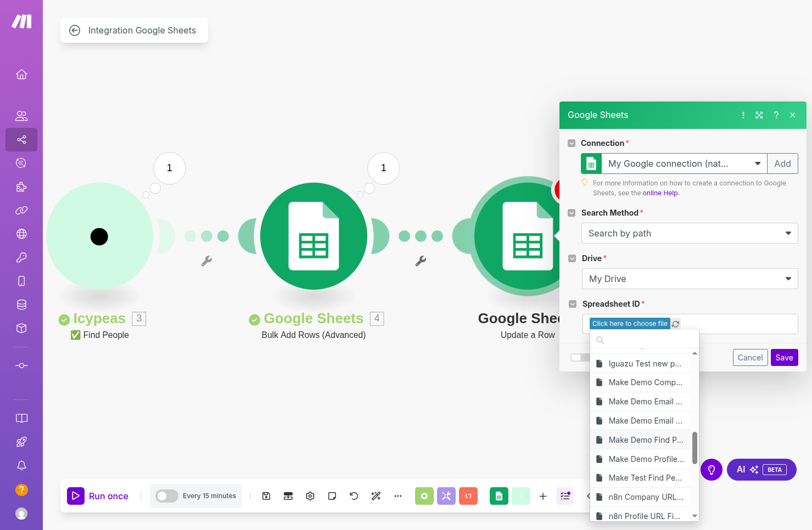Toggle the Every 15 minutes scheduling switch
This screenshot has height=530, width=812.
click(x=166, y=496)
